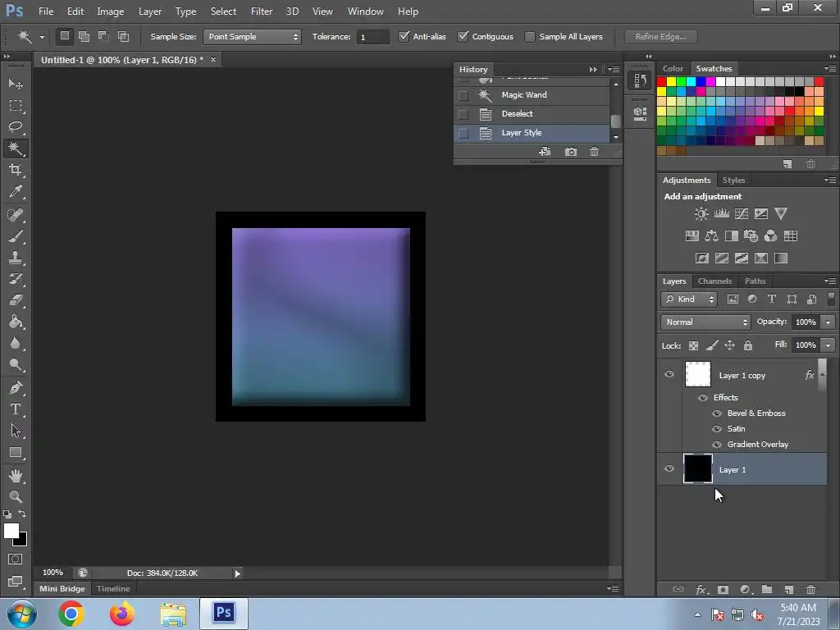Toggle Satin effect visibility

tap(717, 428)
